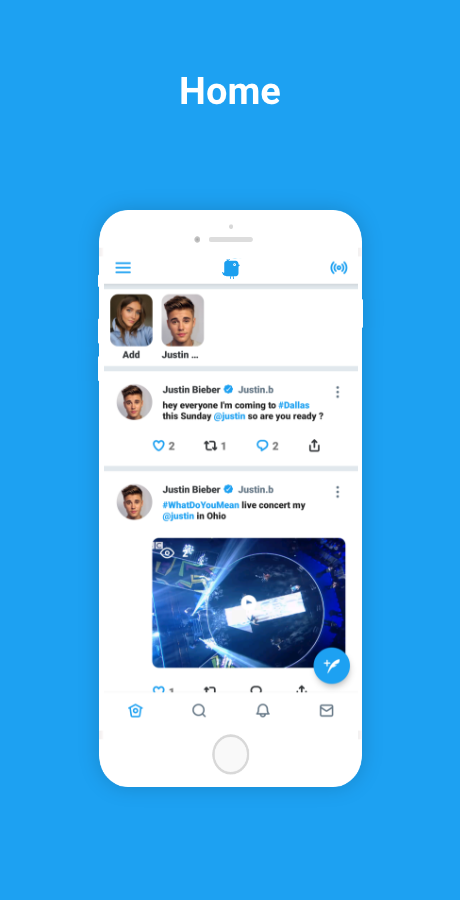Like the Dallas tweet with the heart
Viewport: 460px width, 900px height.
159,445
